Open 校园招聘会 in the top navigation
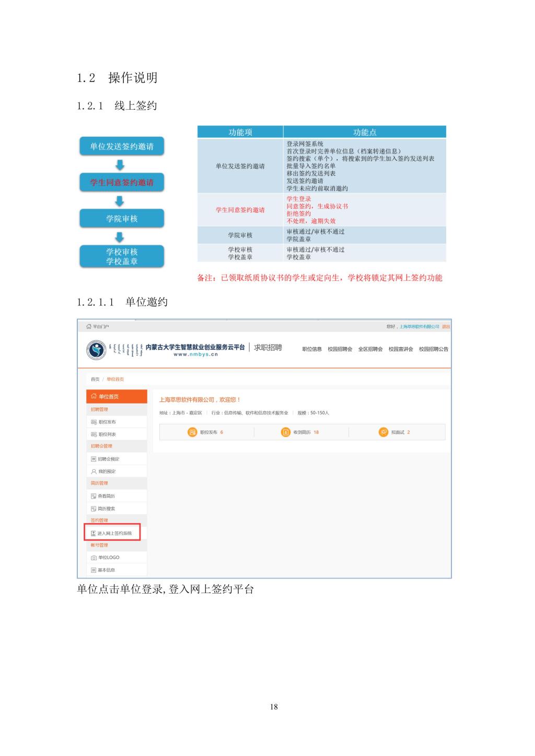The width and height of the screenshot is (535, 756). (340, 349)
